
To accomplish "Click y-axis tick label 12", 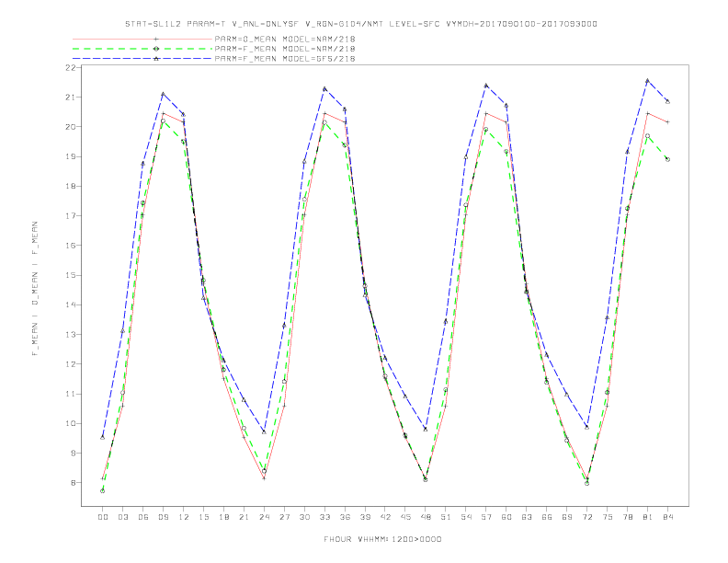I will point(70,364).
